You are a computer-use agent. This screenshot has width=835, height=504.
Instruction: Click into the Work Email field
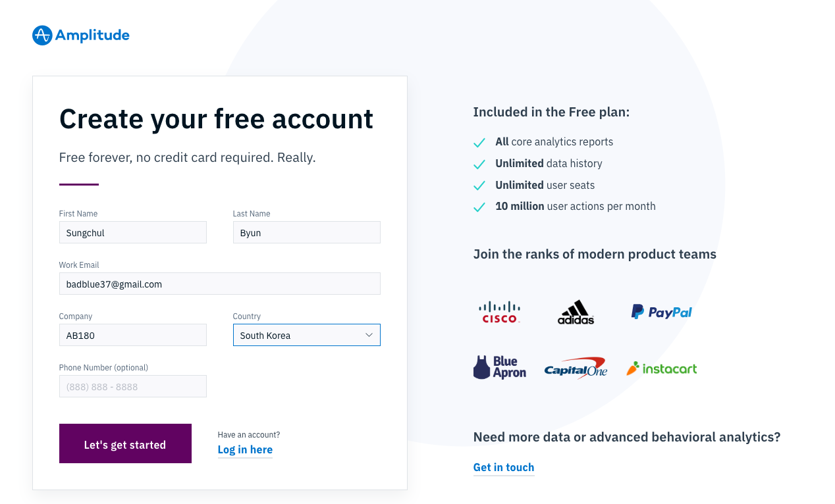220,284
